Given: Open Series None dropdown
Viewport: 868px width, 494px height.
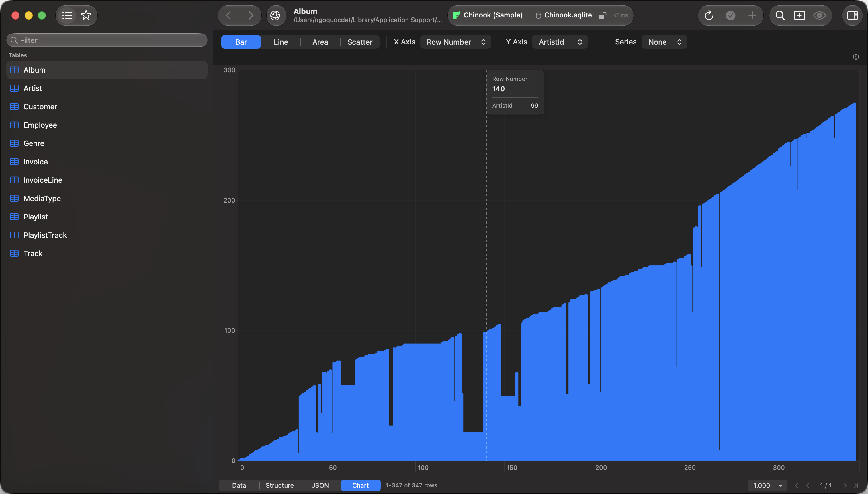Looking at the screenshot, I should point(664,42).
